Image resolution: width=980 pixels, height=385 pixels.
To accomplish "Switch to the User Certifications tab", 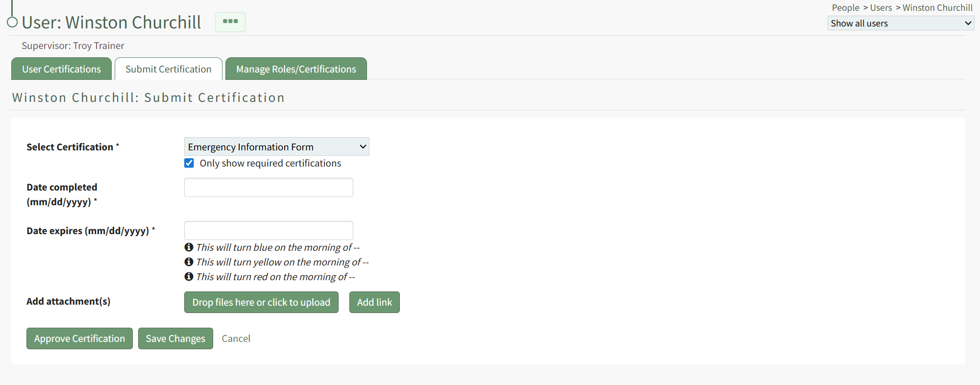I will 61,69.
